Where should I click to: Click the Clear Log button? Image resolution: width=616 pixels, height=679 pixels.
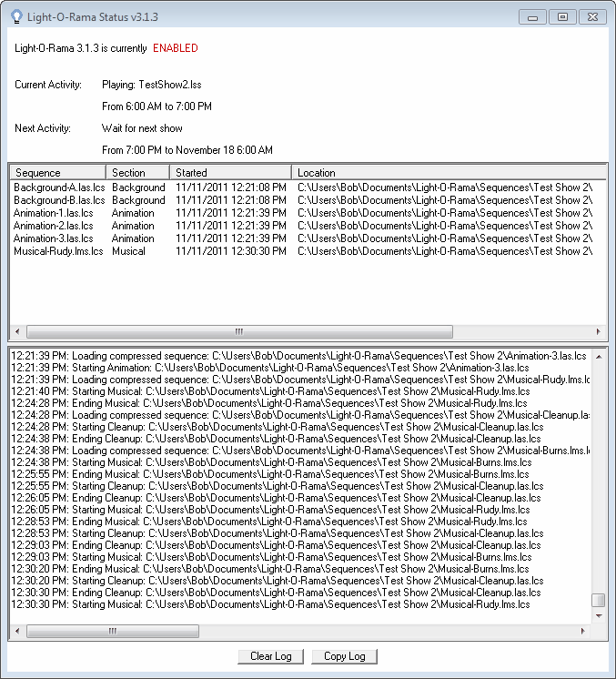pyautogui.click(x=270, y=656)
